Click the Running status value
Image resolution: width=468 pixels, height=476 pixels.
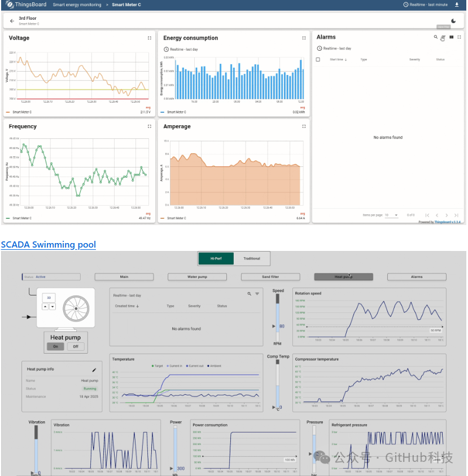[x=90, y=389]
